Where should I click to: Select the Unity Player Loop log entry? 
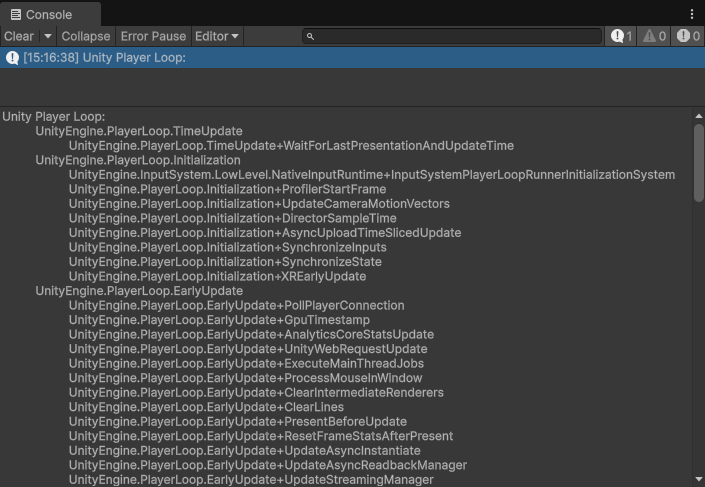[x=352, y=58]
